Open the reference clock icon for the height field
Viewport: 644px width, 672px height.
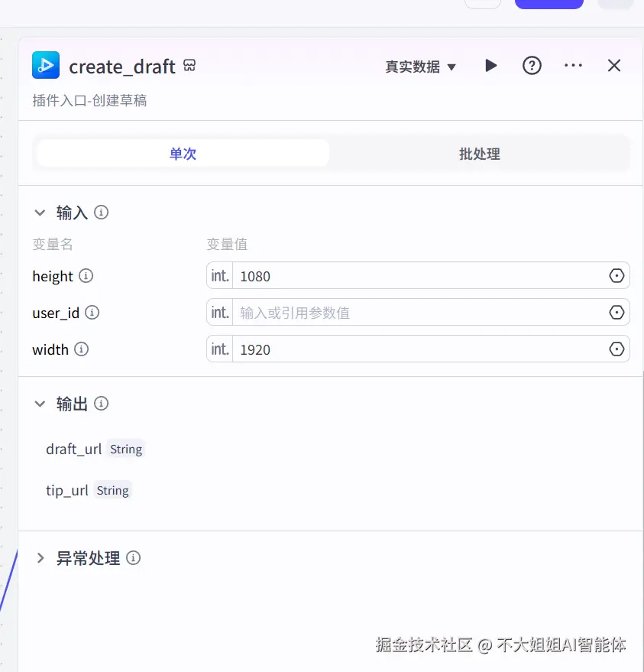pyautogui.click(x=616, y=276)
